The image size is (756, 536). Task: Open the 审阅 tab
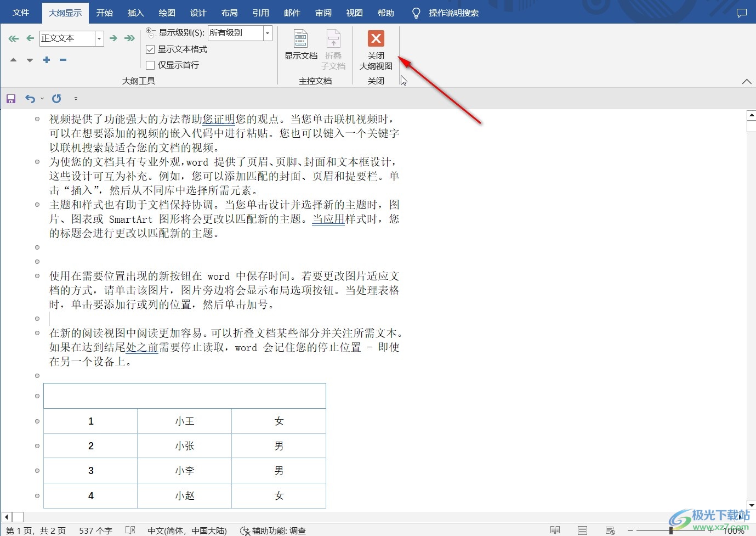tap(323, 13)
